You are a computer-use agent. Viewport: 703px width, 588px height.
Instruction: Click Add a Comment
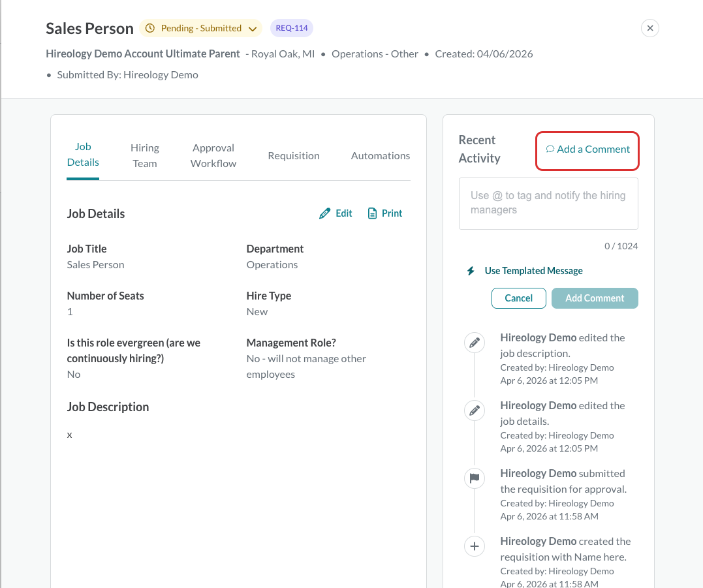[x=587, y=149]
